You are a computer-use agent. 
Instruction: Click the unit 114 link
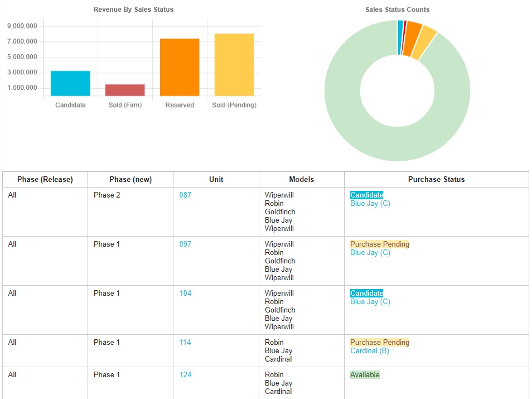pos(185,343)
